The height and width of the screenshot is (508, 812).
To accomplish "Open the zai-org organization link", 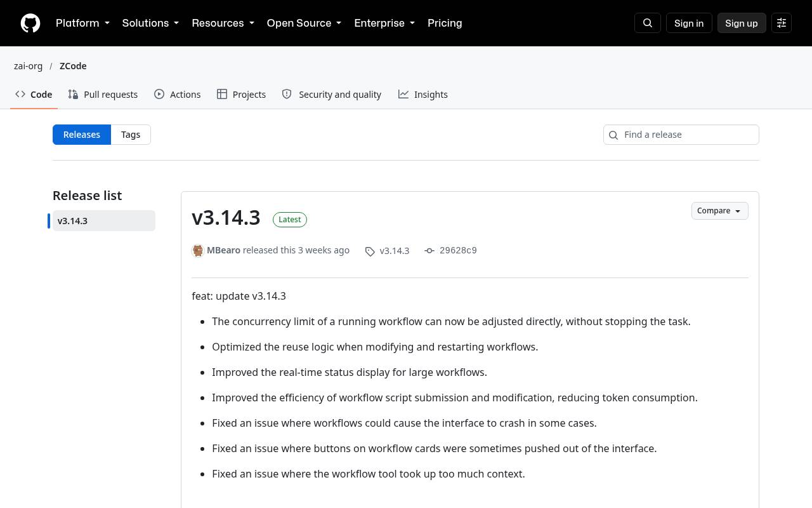I will (x=29, y=66).
